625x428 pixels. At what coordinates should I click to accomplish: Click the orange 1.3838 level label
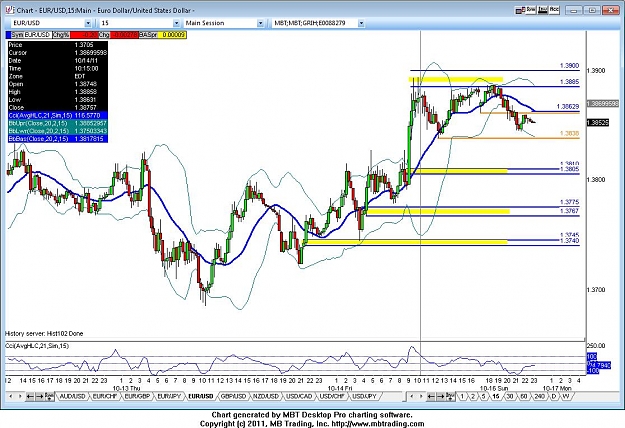pos(569,134)
